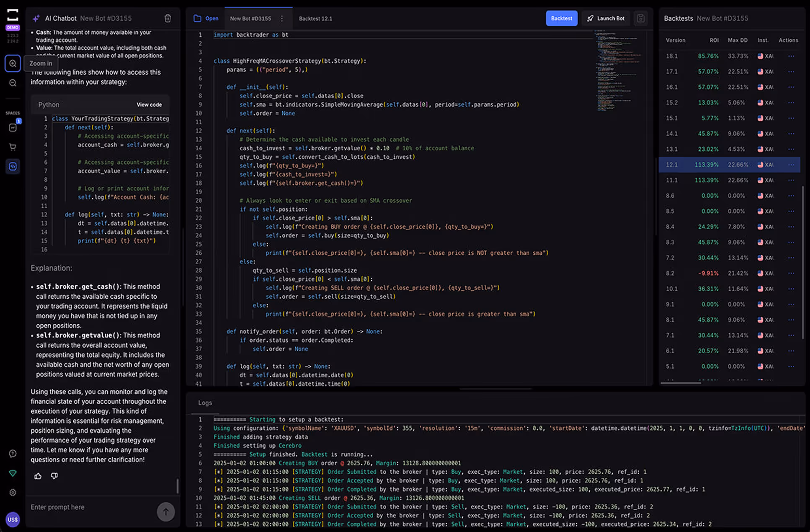Open the help question mark icon
This screenshot has height=532, width=810.
tap(13, 454)
